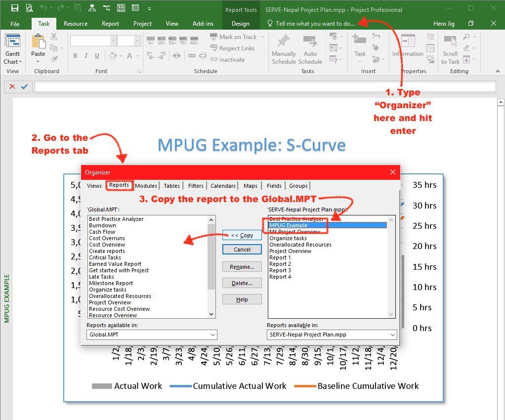Screen dimensions: 505x420
Task: Select MPUG Example in the project list
Action: (x=328, y=225)
